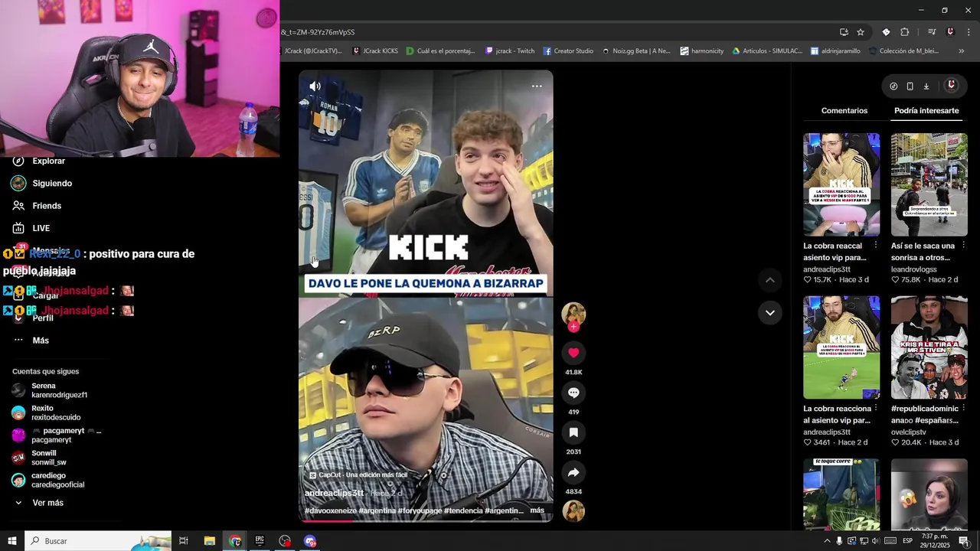Screen dimensions: 980x551
Task: Open the Creator Studio bookmark
Action: (x=568, y=51)
